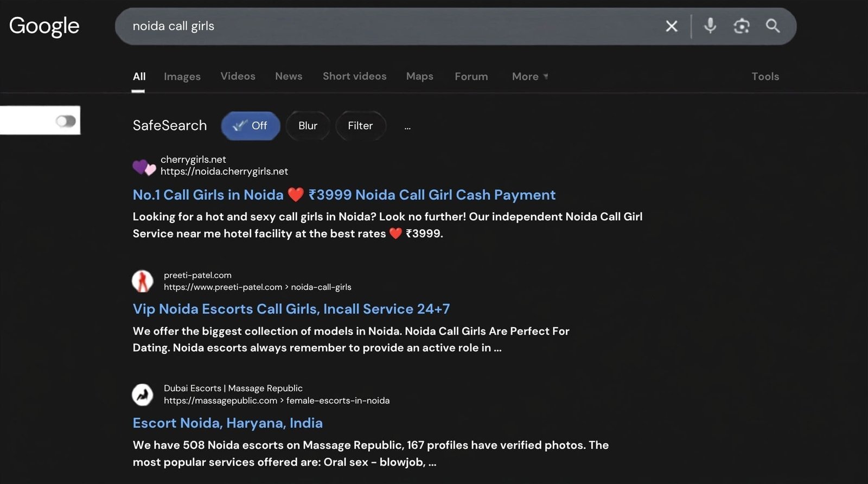Open the Tools options
The width and height of the screenshot is (868, 484).
765,77
